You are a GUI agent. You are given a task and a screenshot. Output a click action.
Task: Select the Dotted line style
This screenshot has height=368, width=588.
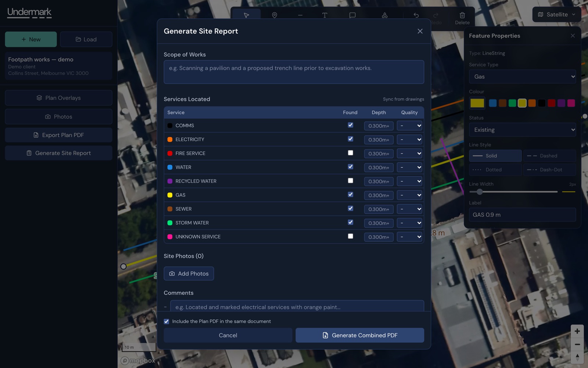495,170
